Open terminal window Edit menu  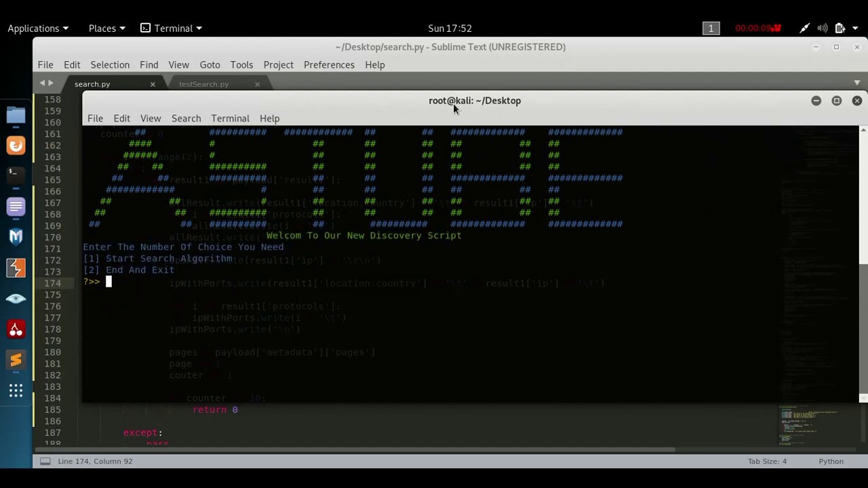(121, 119)
